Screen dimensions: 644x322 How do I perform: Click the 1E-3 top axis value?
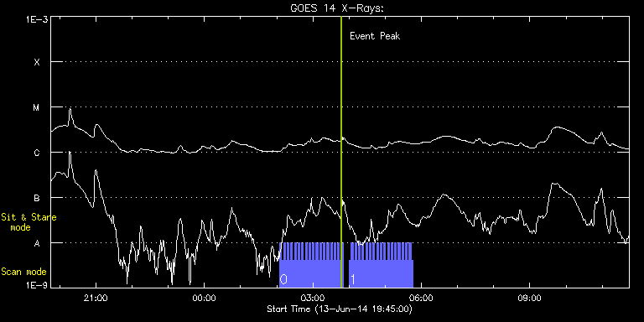click(x=37, y=19)
